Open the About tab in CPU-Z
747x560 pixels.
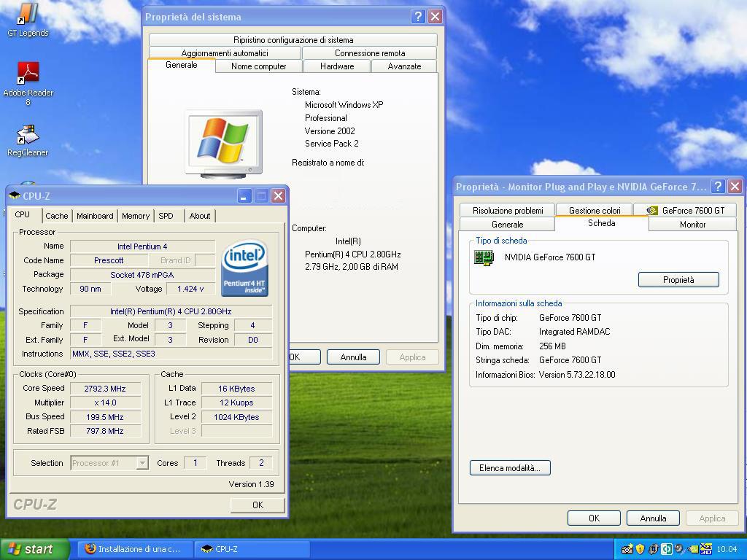pos(200,216)
